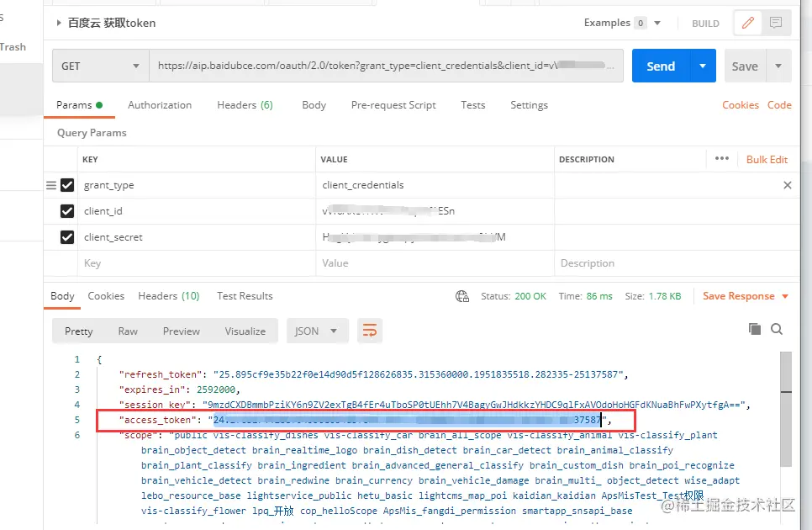The image size is (812, 530).
Task: Open the response Headers (10) tab
Action: pyautogui.click(x=168, y=296)
